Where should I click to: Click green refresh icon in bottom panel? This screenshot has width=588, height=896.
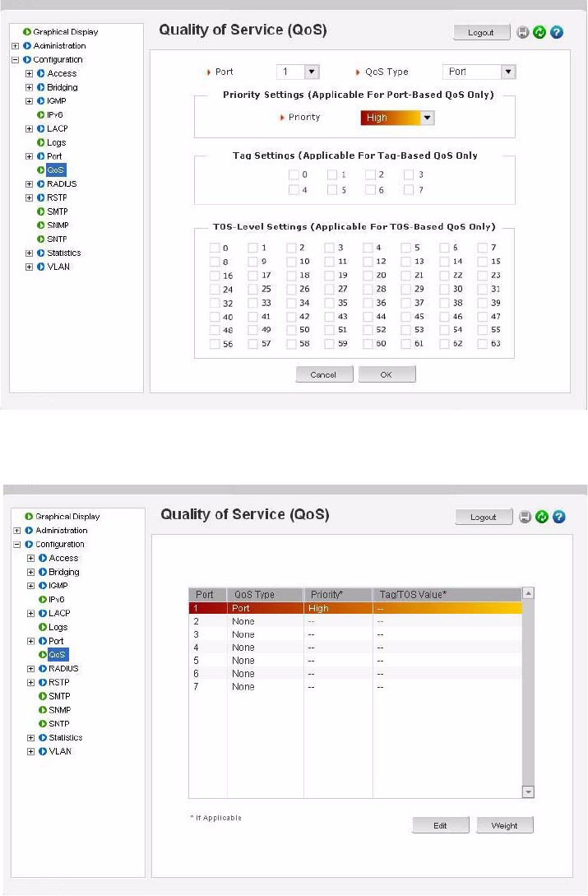pyautogui.click(x=542, y=518)
